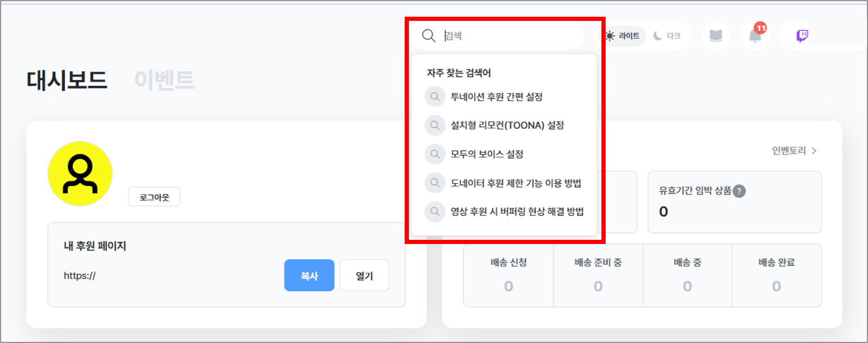Select the 대시보드 tab

(67, 80)
